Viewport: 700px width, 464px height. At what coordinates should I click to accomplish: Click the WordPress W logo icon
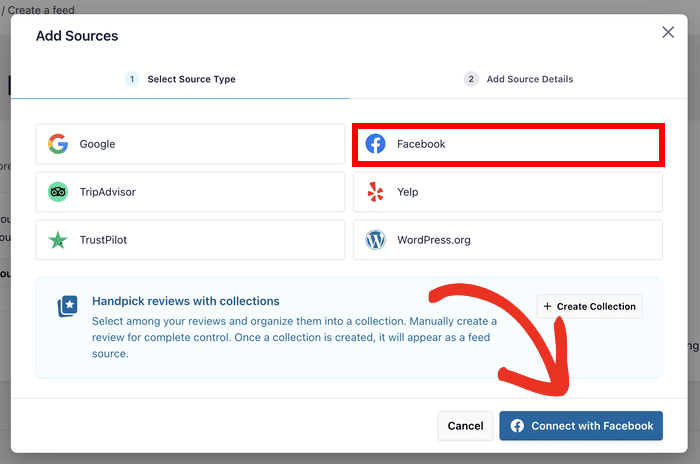[375, 240]
